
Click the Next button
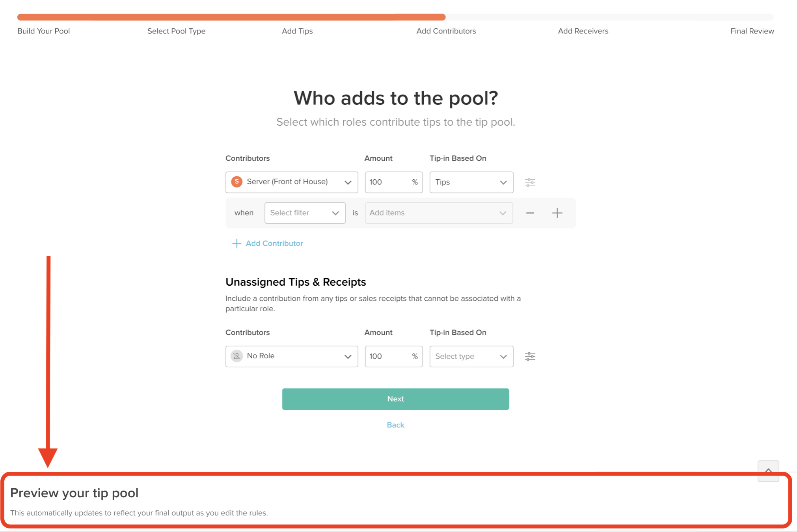(x=395, y=399)
